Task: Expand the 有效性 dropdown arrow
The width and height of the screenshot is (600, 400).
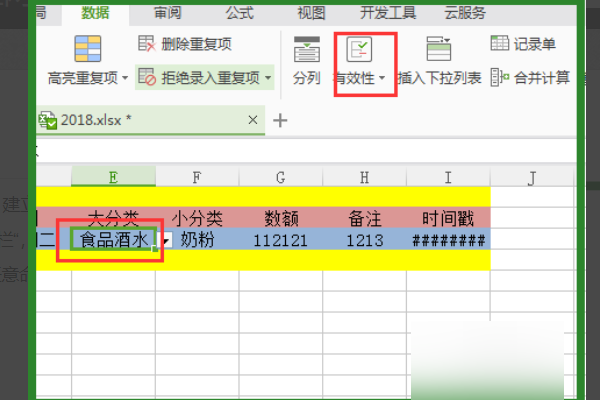Action: pos(382,78)
